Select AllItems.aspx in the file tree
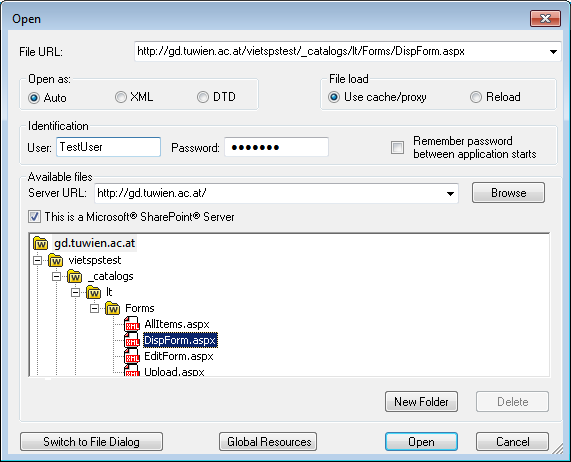571x462 pixels. (177, 324)
